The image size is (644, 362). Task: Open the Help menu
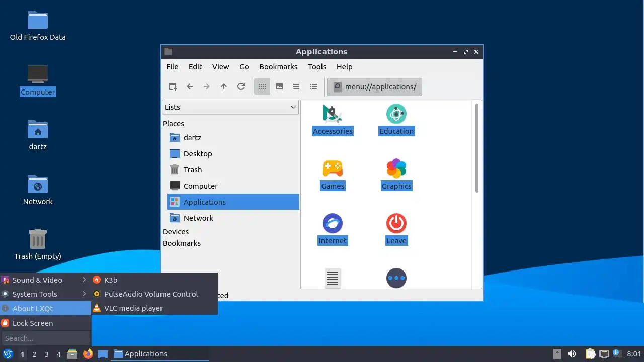(x=344, y=66)
